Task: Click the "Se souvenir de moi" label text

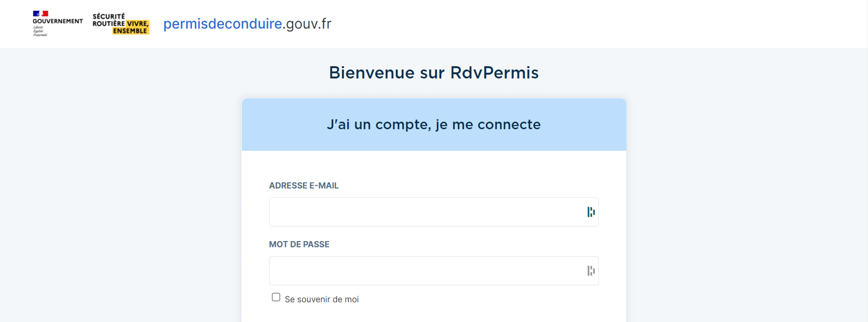Action: point(322,299)
